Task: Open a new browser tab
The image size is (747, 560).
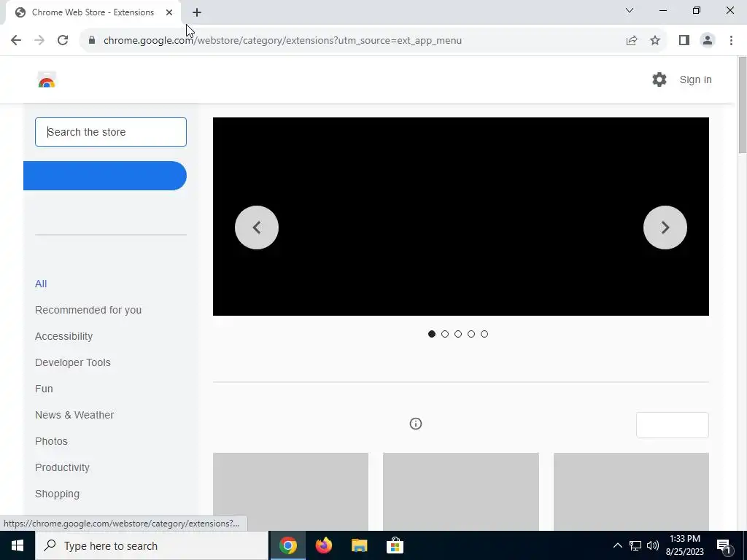Action: point(197,12)
